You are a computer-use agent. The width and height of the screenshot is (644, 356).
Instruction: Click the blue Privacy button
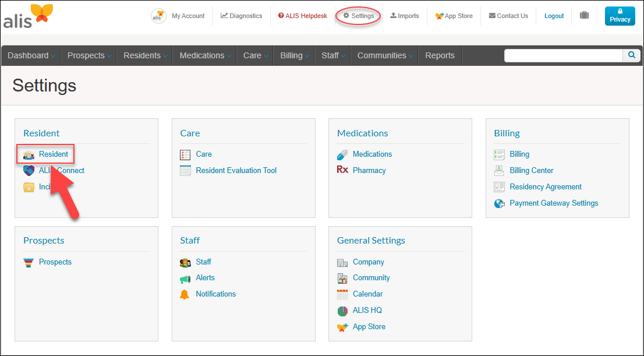620,16
